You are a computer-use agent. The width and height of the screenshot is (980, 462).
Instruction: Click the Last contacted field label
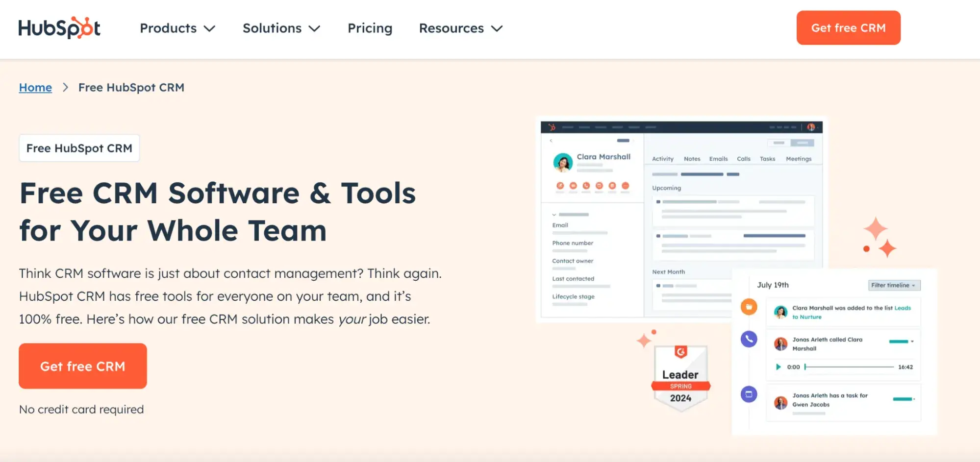point(573,279)
